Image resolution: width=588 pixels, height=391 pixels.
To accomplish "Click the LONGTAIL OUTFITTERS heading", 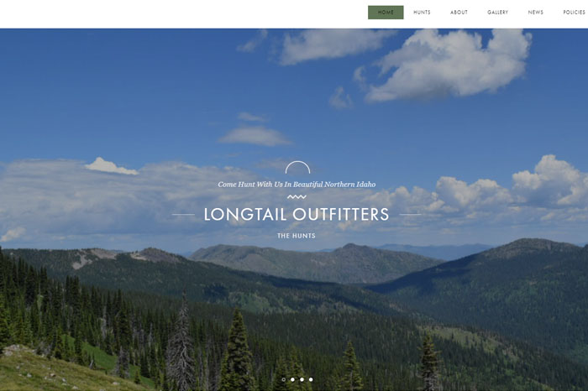I will [297, 214].
